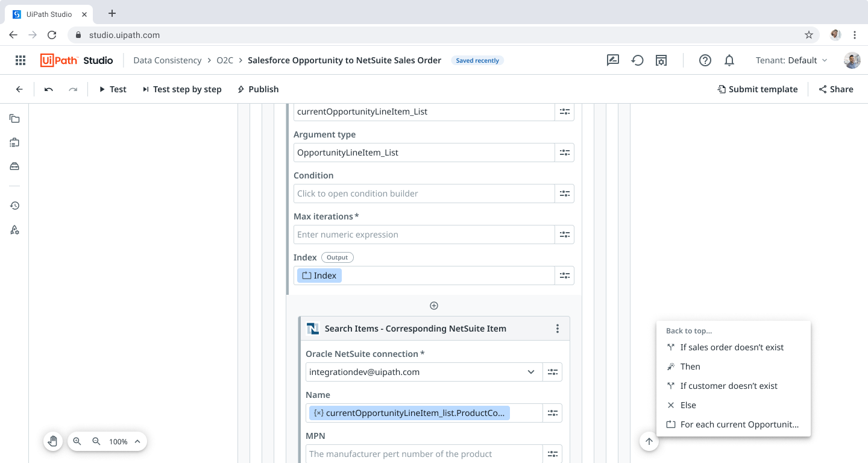Open the version history sidebar icon
The image size is (868, 463).
click(14, 206)
